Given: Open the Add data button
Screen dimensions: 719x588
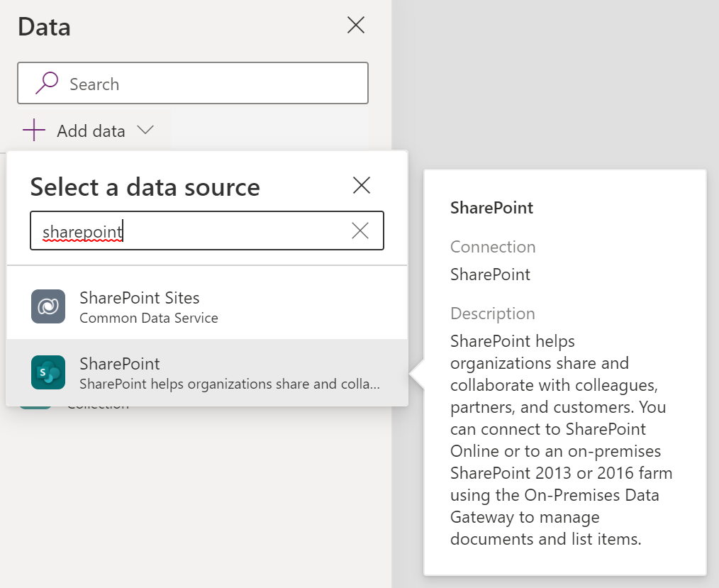Looking at the screenshot, I should pos(88,131).
